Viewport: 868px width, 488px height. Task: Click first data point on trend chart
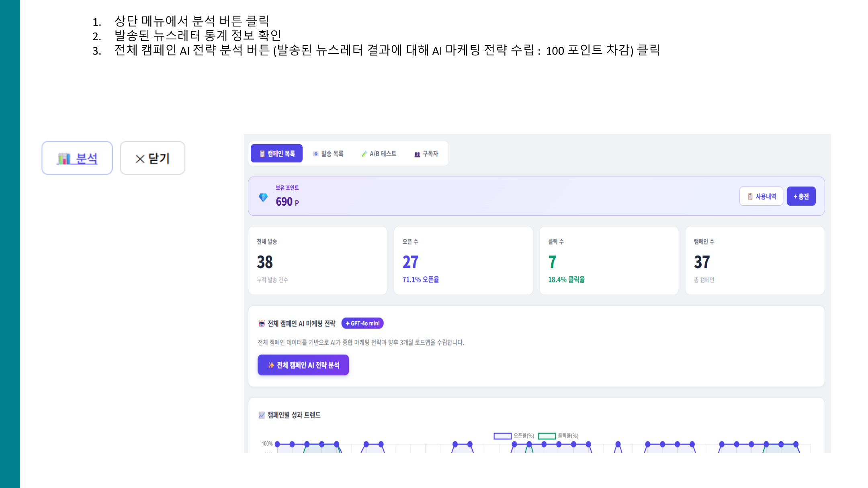coord(277,444)
